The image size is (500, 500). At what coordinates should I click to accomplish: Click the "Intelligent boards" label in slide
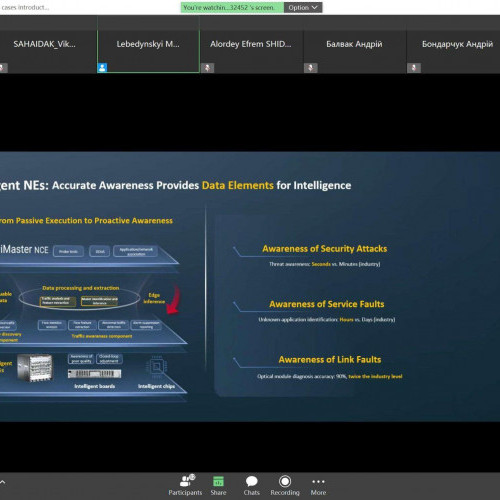[95, 386]
